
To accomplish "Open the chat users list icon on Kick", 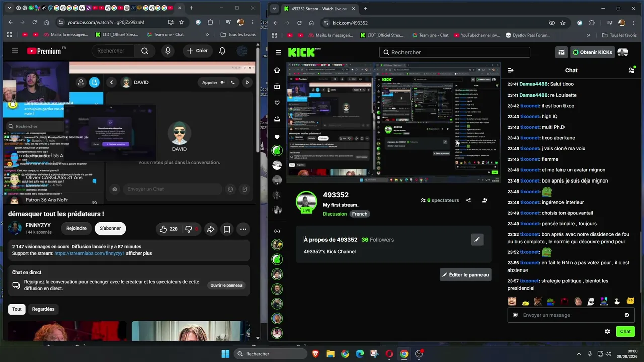I will coord(631,70).
